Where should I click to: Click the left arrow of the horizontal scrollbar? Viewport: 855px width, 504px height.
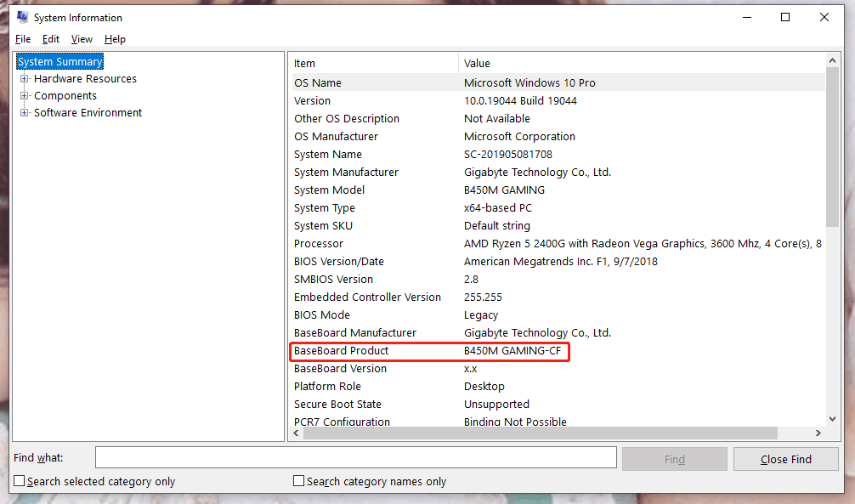tap(296, 433)
